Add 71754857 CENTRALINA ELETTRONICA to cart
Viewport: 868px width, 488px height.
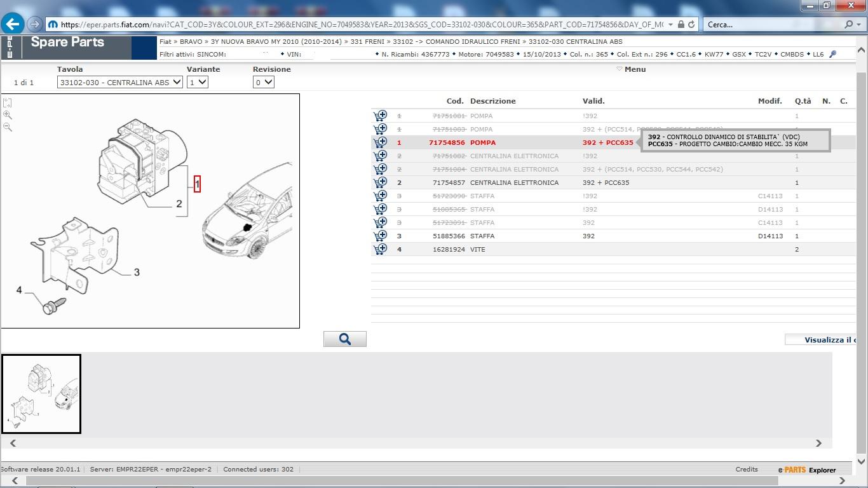pyautogui.click(x=380, y=182)
